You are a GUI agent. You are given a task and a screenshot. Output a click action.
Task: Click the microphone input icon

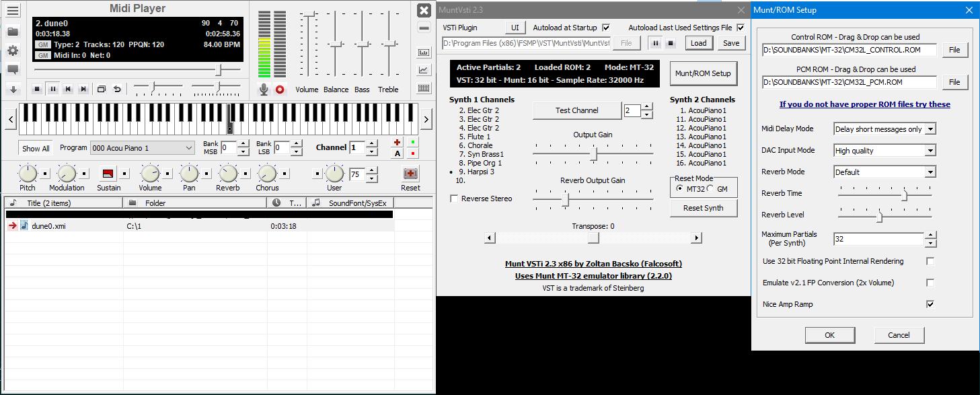264,89
